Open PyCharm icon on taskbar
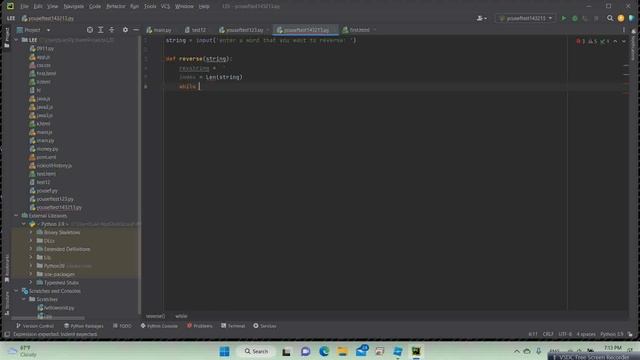The width and height of the screenshot is (640, 360). [x=416, y=351]
